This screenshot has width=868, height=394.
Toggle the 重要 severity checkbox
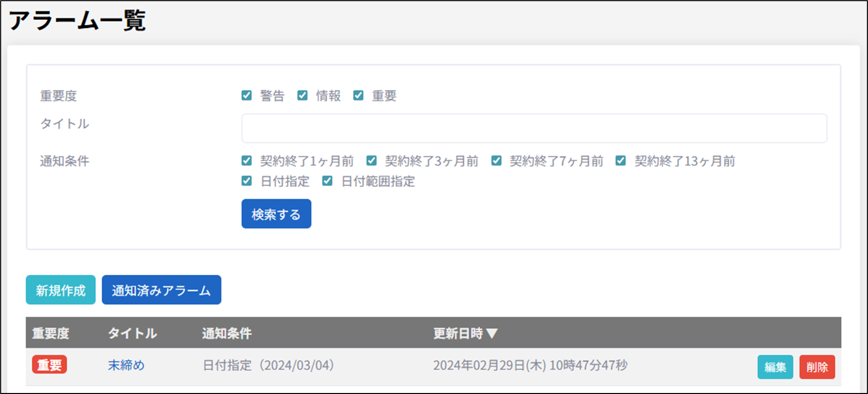(x=359, y=95)
